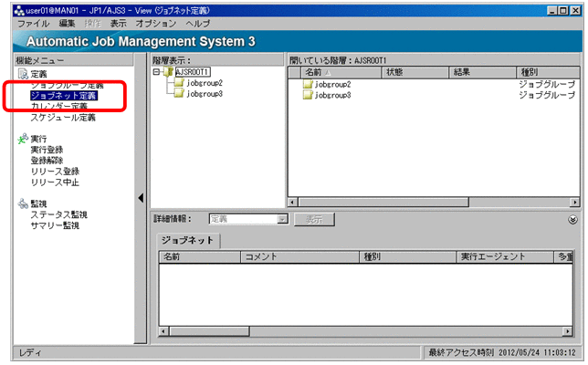Open the ファイル menu

click(34, 24)
